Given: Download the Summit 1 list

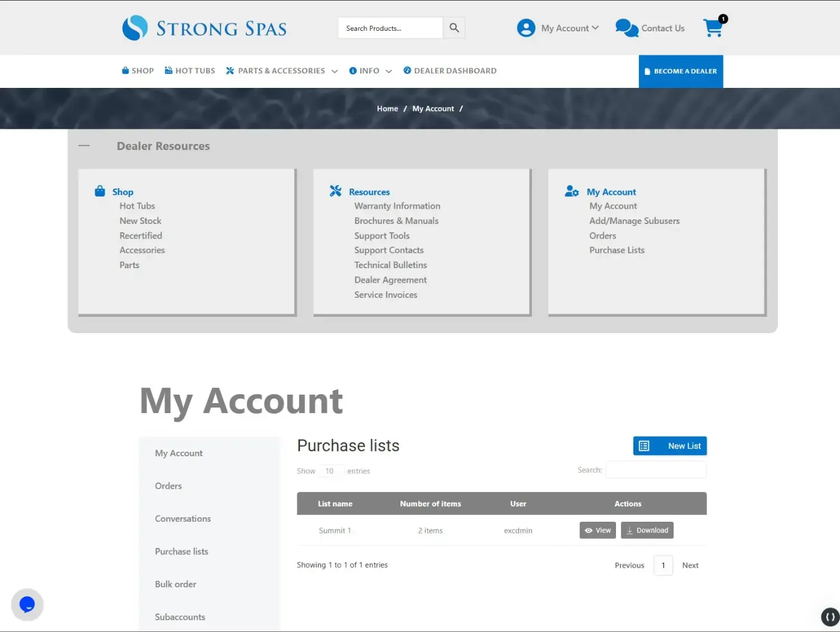Looking at the screenshot, I should [647, 530].
